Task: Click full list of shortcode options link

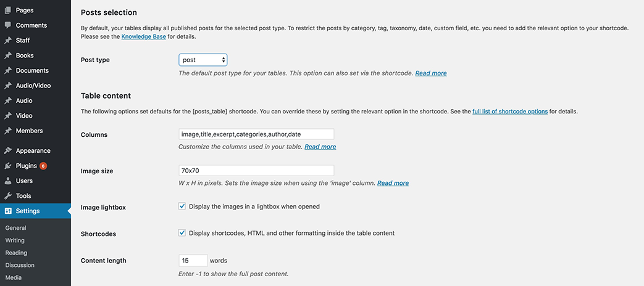Action: click(x=510, y=112)
